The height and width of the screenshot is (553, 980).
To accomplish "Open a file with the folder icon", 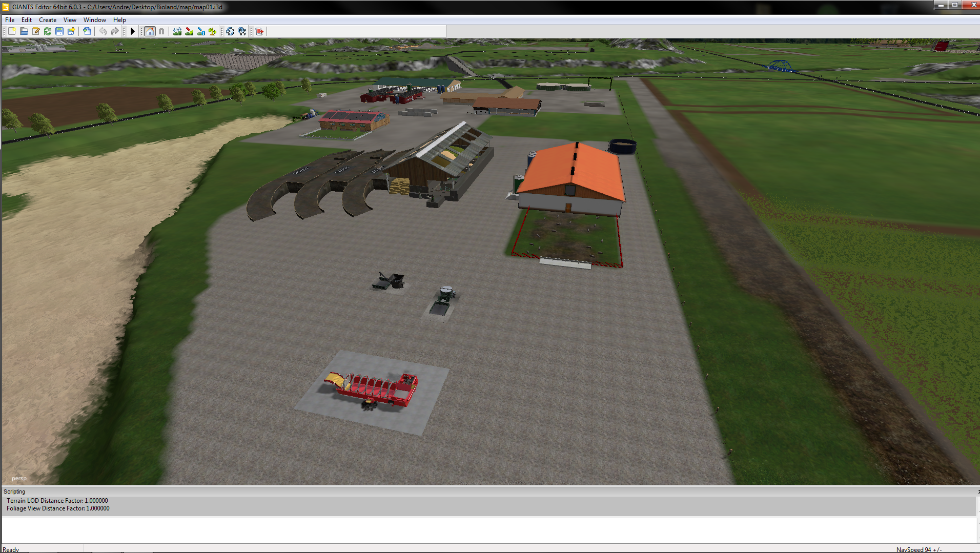I will (x=24, y=31).
